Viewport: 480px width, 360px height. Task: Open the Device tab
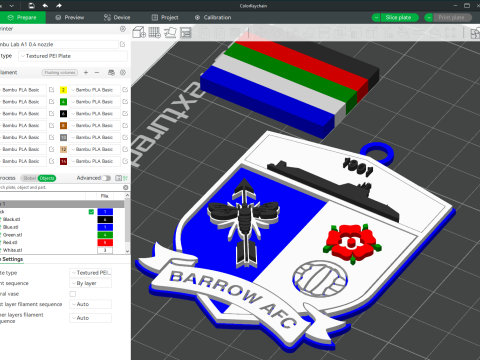[117, 17]
